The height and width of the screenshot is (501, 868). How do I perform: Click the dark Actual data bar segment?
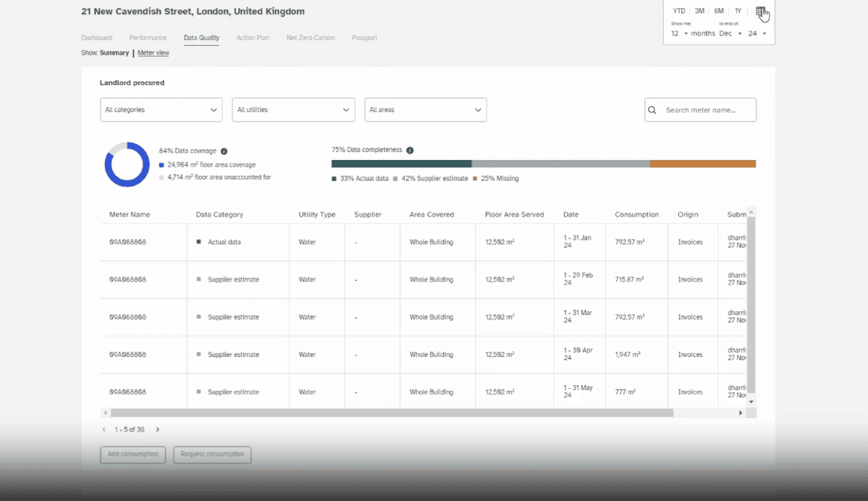(x=401, y=164)
